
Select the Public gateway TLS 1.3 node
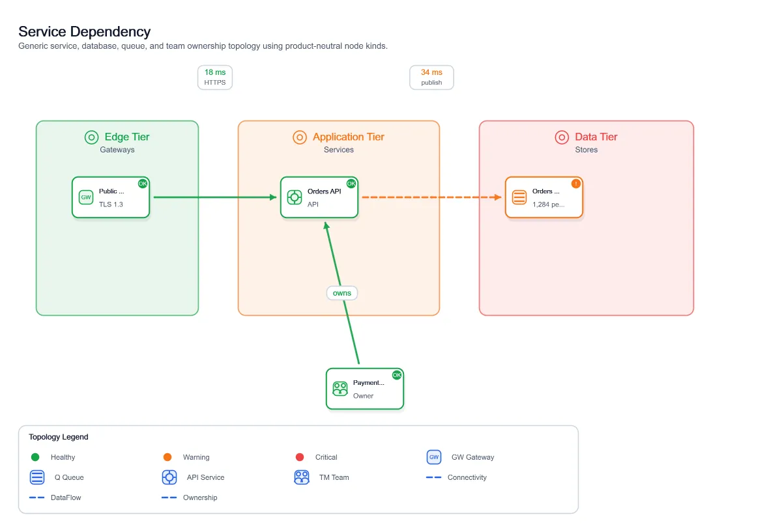click(x=111, y=197)
